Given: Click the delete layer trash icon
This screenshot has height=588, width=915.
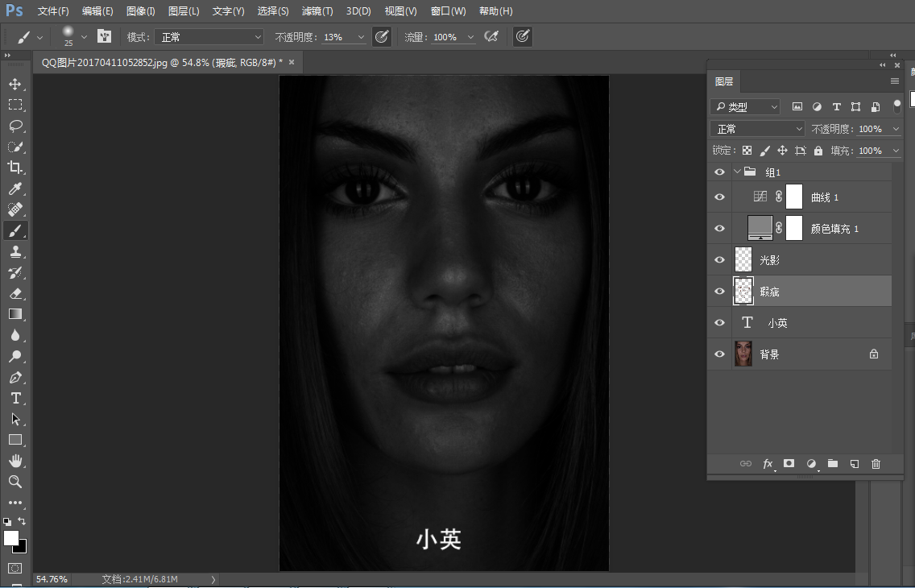Looking at the screenshot, I should coord(876,464).
